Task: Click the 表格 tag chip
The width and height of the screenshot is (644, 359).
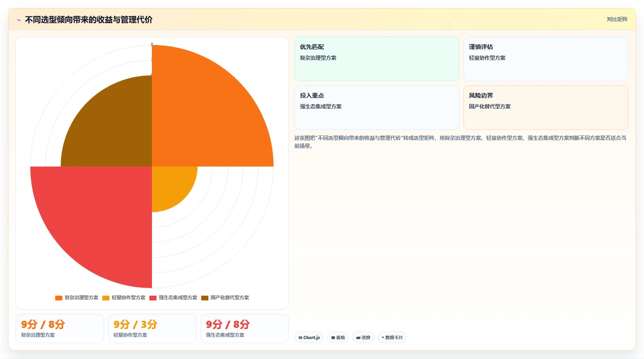Action: pos(338,337)
